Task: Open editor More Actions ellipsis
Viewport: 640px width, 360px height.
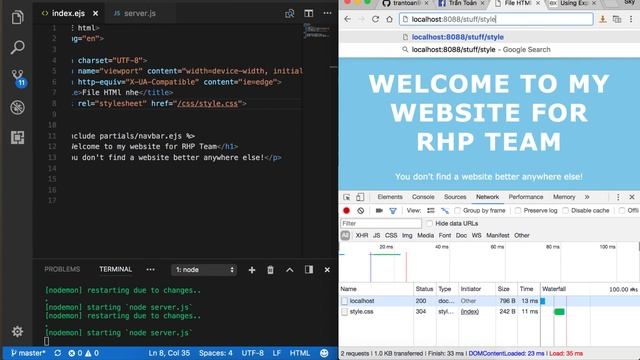Action: point(327,13)
